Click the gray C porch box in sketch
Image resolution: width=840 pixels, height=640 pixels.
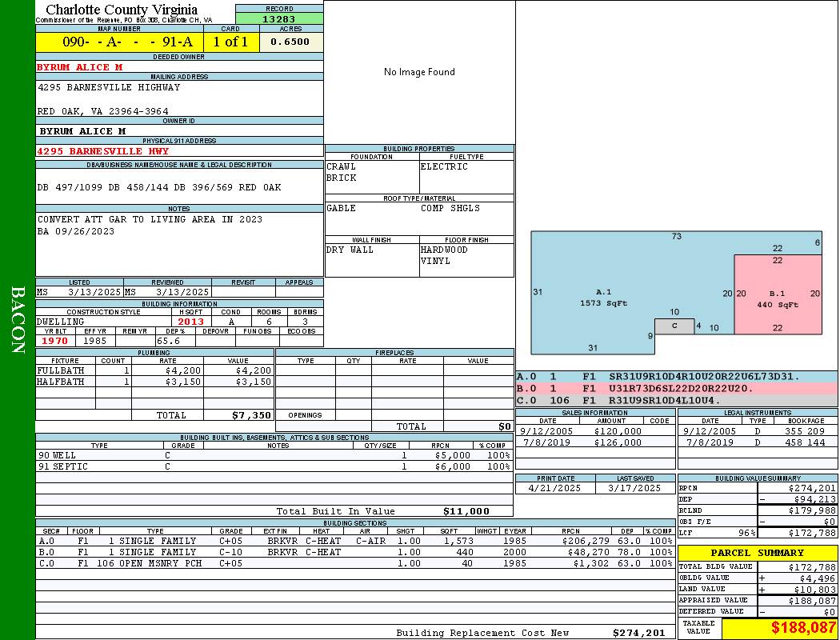(x=674, y=326)
